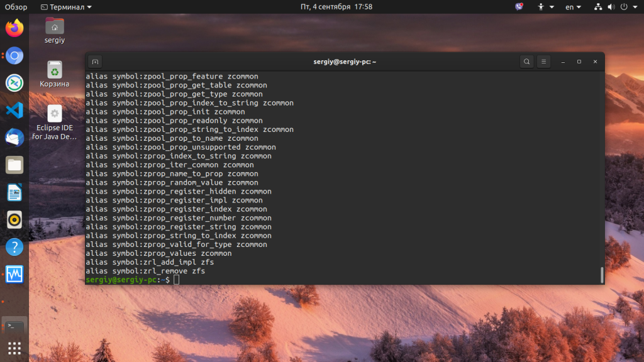Open the accessibility menu in top bar
Viewport: 644px width, 362px height.
pos(543,7)
